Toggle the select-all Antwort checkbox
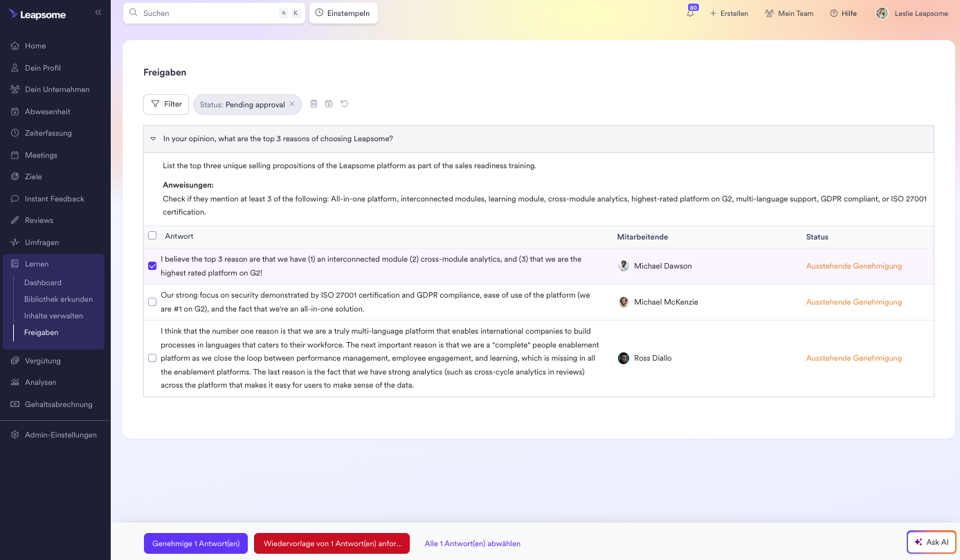The height and width of the screenshot is (560, 960). (x=152, y=236)
